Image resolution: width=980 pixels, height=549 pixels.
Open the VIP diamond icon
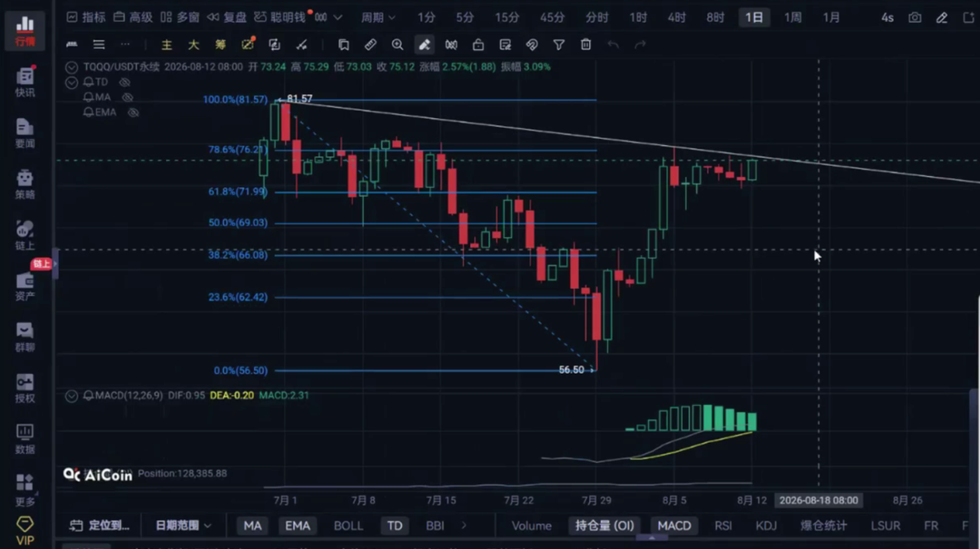tap(25, 530)
